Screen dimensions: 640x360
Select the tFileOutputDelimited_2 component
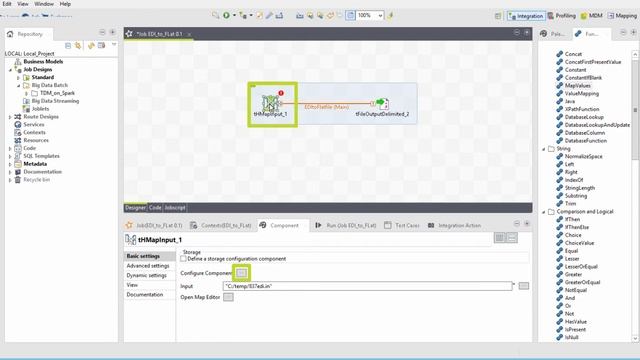click(x=383, y=104)
